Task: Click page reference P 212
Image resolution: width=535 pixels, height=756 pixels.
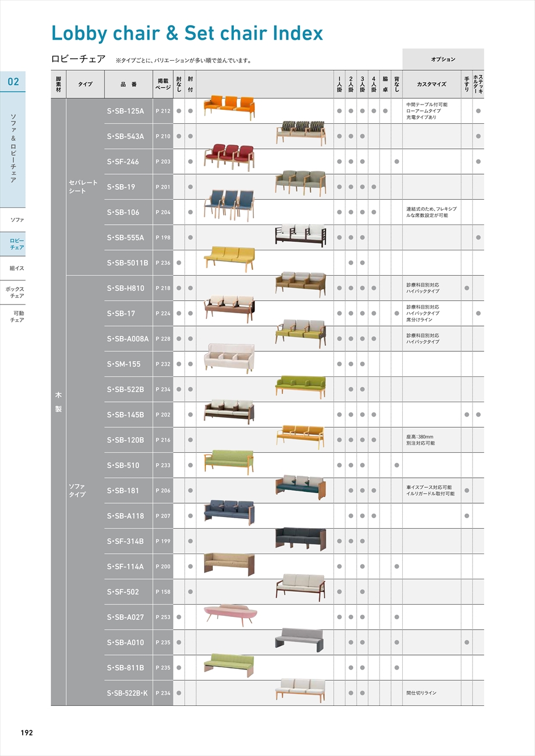Action: coord(163,110)
